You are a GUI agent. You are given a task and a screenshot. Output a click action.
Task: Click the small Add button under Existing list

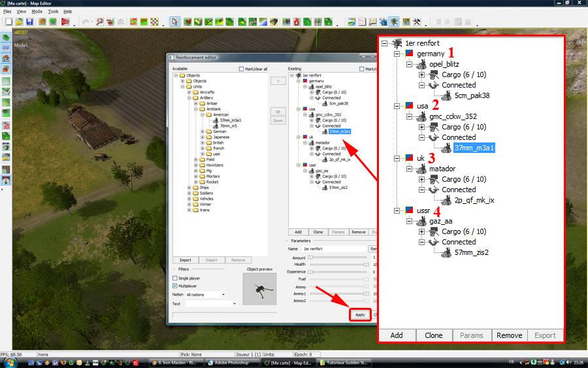tap(298, 232)
